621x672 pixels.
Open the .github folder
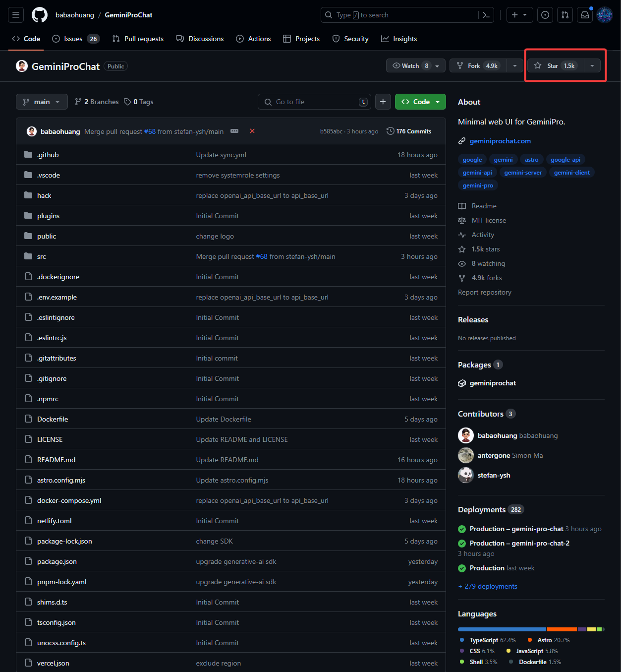click(x=48, y=155)
